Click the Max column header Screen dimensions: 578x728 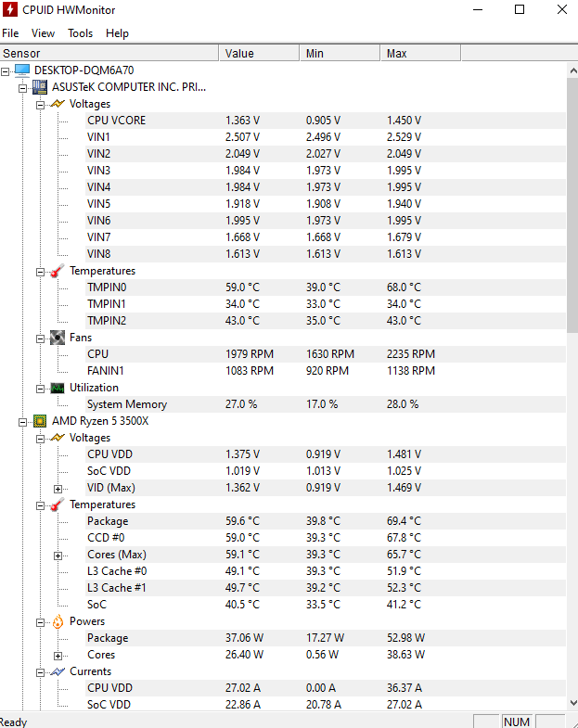click(x=420, y=54)
